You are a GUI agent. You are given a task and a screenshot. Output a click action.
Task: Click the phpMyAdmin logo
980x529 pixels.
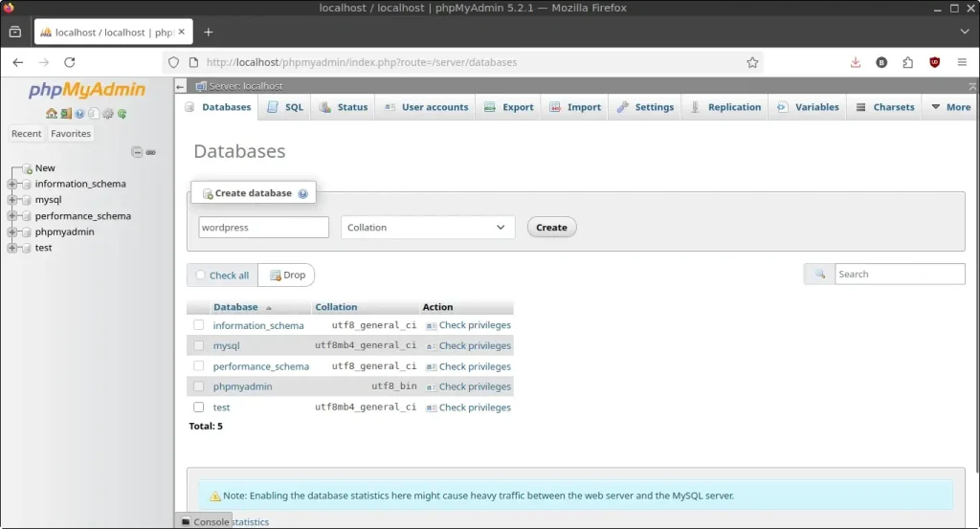pos(87,90)
